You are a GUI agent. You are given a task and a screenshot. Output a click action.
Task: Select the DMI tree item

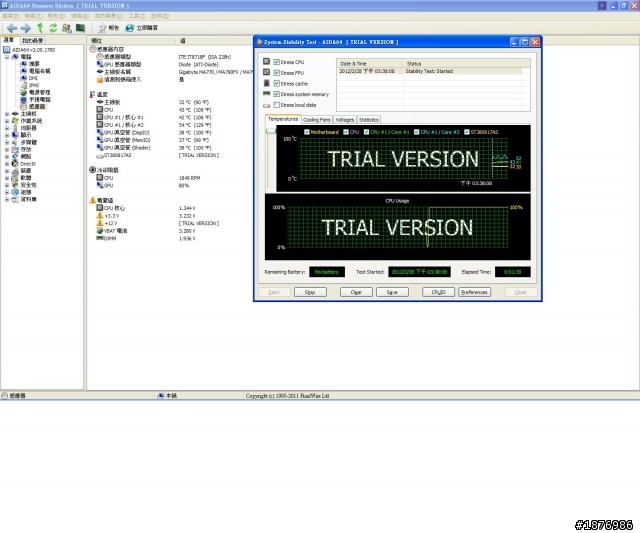pos(33,78)
